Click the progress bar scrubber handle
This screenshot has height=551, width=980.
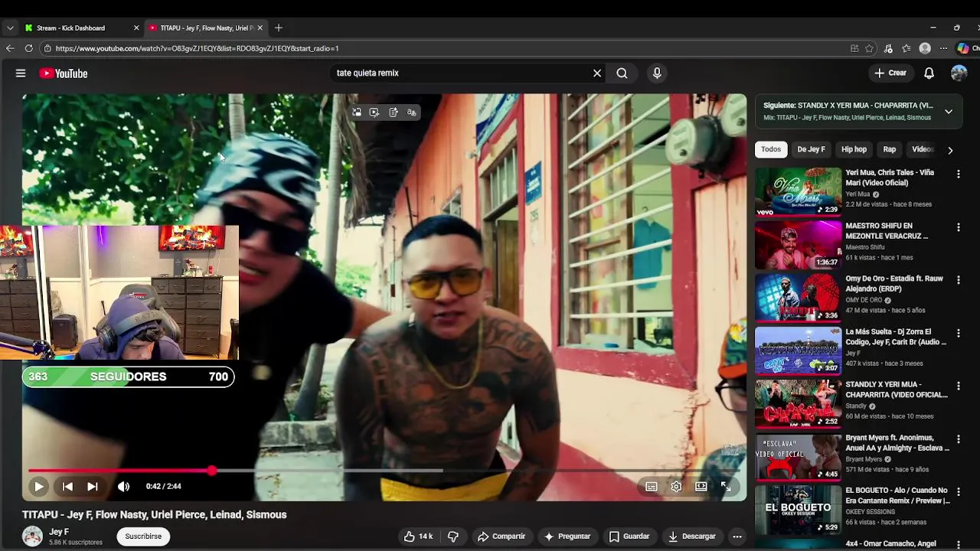[211, 471]
